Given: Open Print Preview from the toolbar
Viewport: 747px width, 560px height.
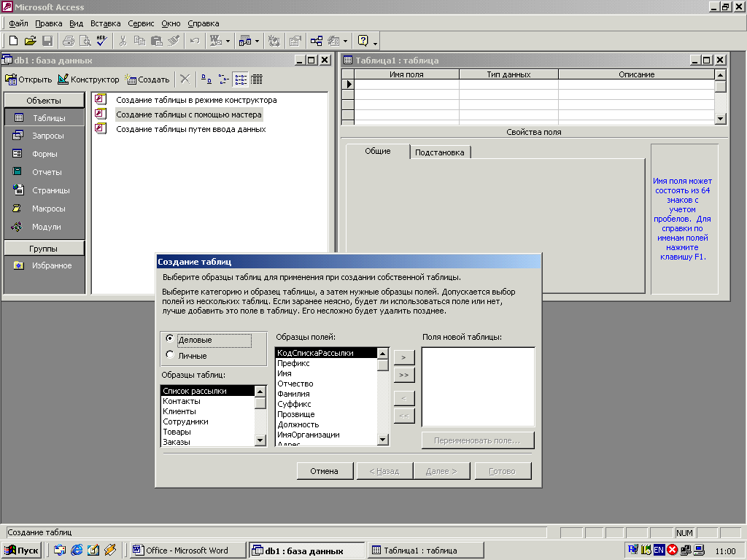Looking at the screenshot, I should (85, 42).
